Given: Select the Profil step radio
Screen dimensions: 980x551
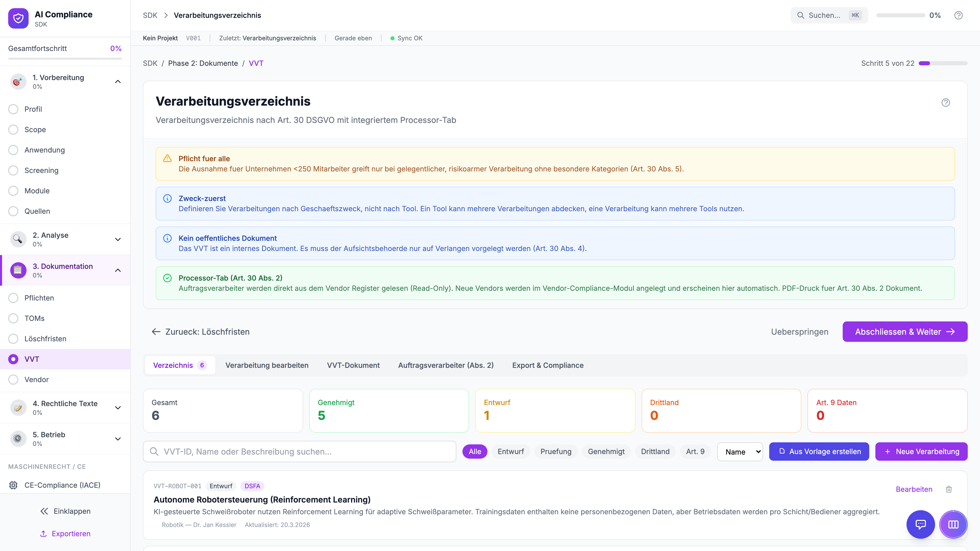Looking at the screenshot, I should tap(13, 109).
